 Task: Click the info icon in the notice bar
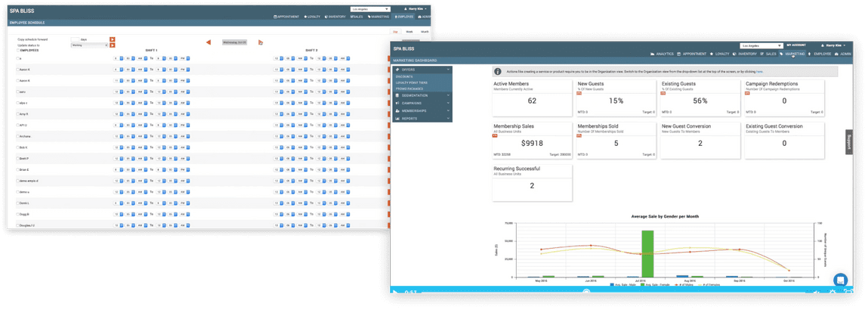pyautogui.click(x=498, y=71)
